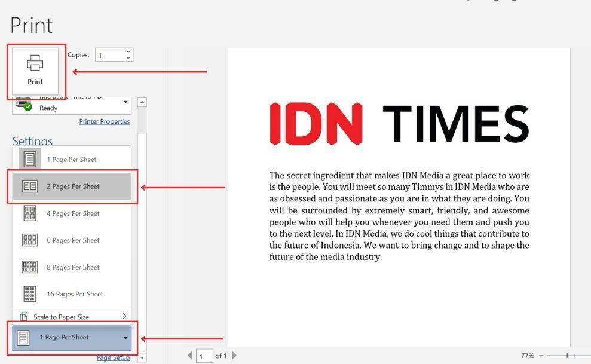
Task: Click the current page number field
Action: pos(204,356)
